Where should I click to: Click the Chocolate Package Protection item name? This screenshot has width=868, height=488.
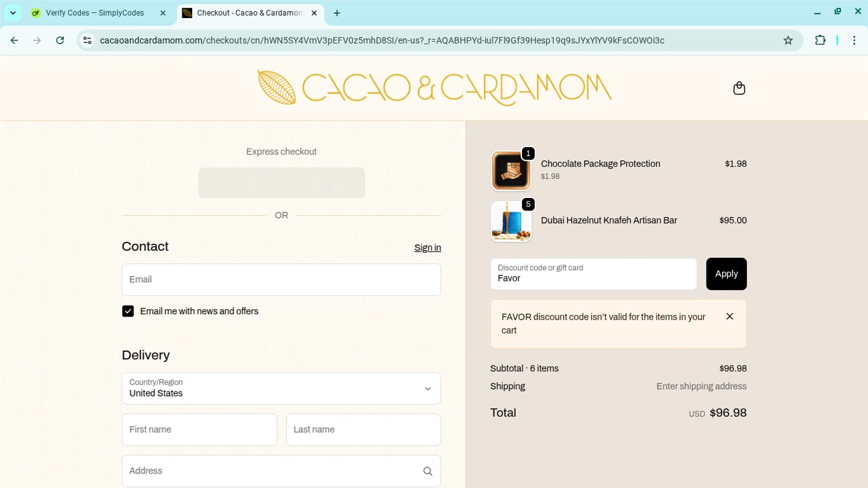[x=601, y=164]
